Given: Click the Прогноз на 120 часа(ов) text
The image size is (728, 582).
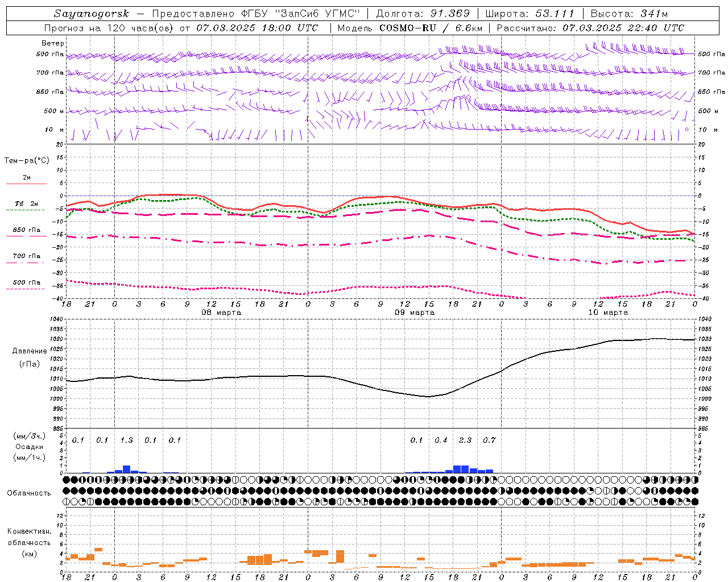Looking at the screenshot, I should point(109,28).
